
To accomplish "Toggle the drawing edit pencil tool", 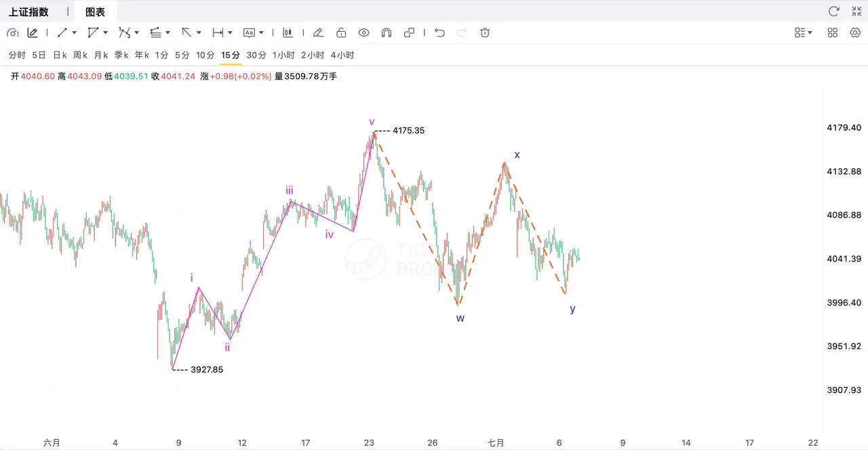I will coord(33,33).
